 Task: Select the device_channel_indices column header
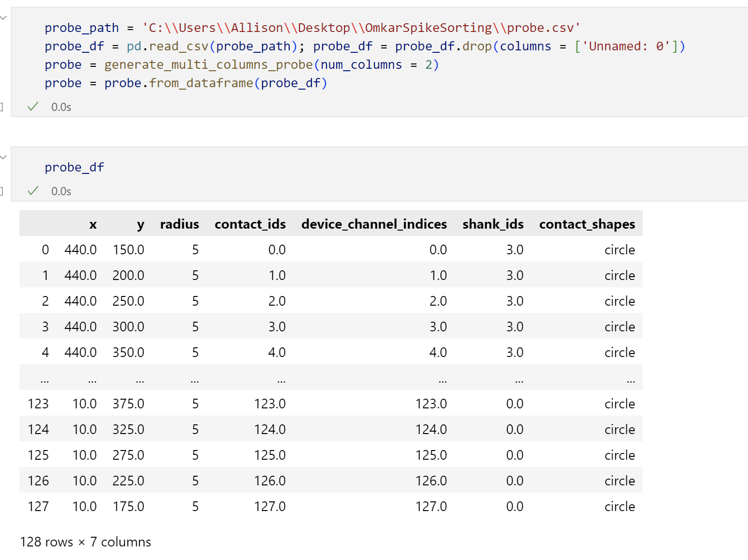374,224
